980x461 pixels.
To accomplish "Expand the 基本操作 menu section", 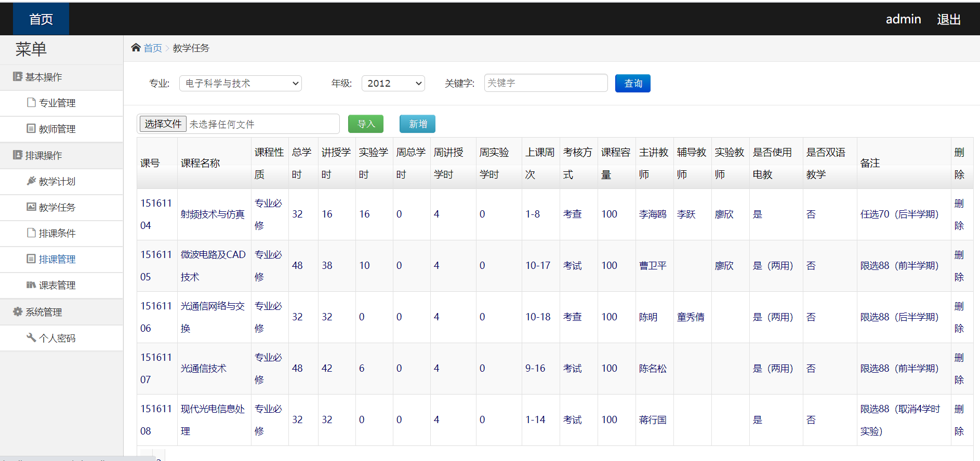I will pyautogui.click(x=61, y=77).
